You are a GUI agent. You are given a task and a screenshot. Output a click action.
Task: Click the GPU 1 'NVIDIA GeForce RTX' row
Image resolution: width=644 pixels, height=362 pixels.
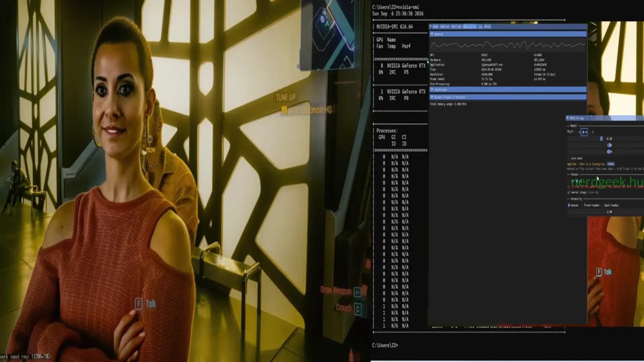tap(402, 92)
